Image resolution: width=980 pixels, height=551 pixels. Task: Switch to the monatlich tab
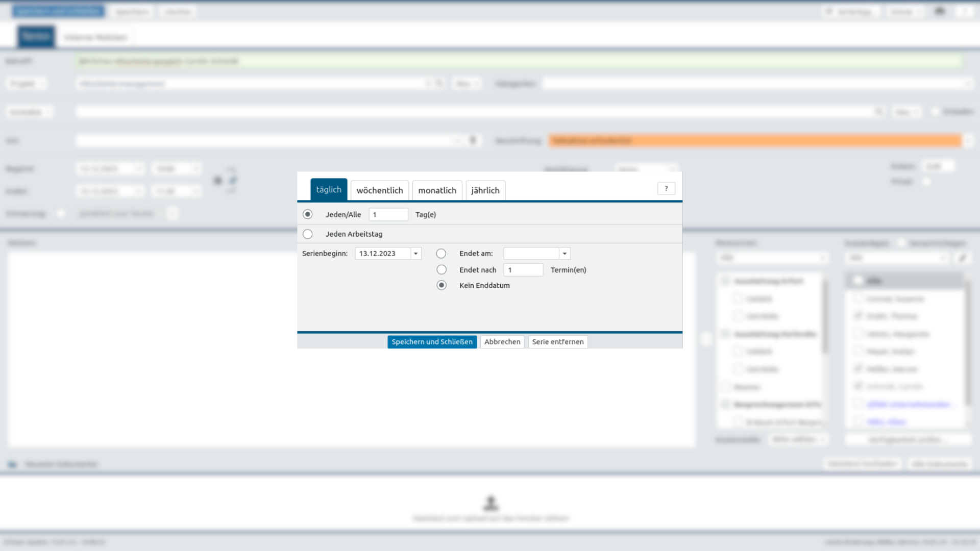click(437, 190)
